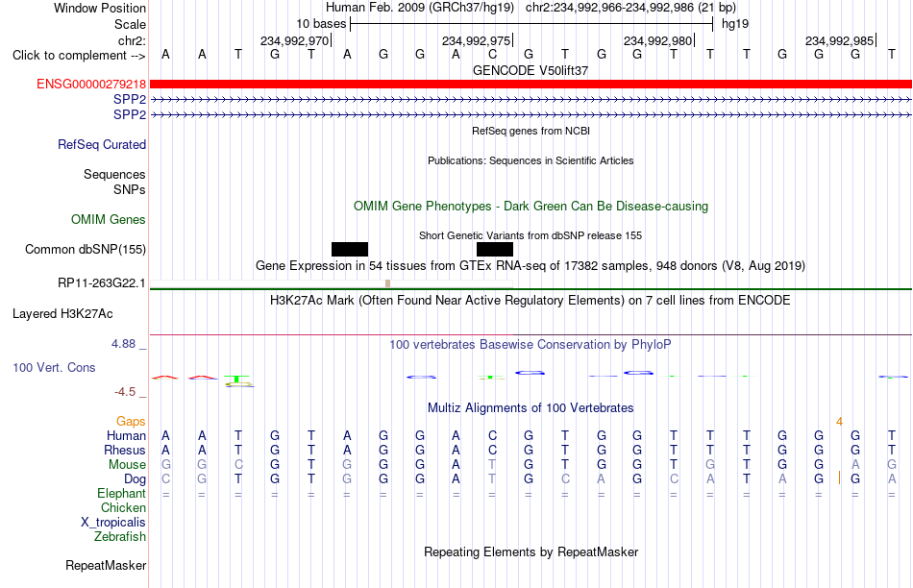The height and width of the screenshot is (588, 913).
Task: Select the ENSG00000279218 gene label
Action: 91,85
